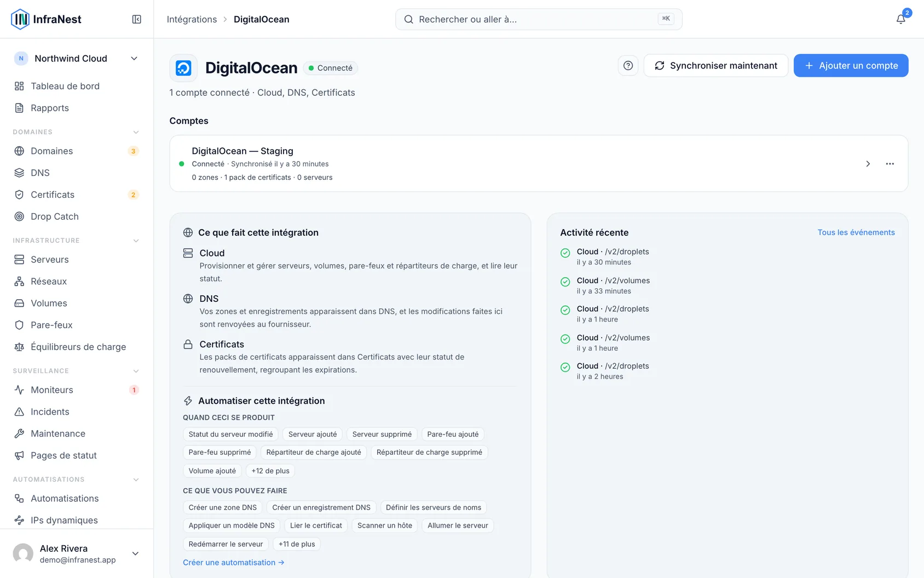The width and height of the screenshot is (924, 578).
Task: Click the Connecté status badge
Action: (330, 68)
